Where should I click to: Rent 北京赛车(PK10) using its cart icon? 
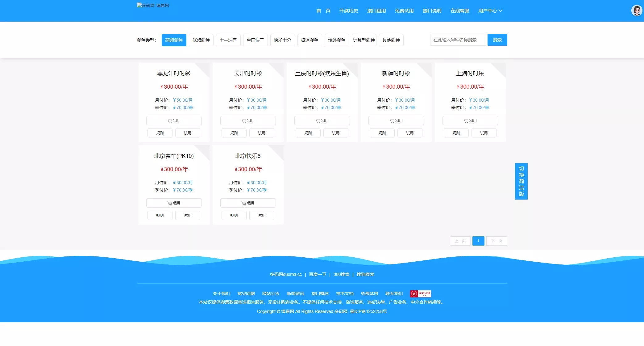(170, 203)
